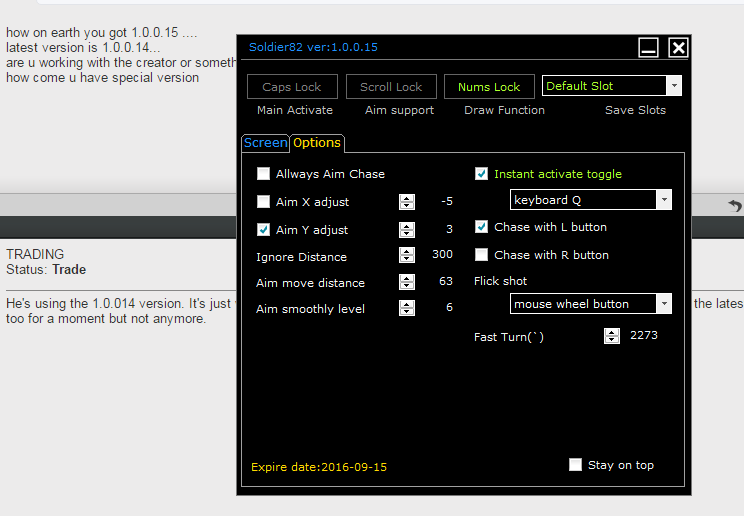Click the Caps Lock hotkey button

(x=292, y=87)
